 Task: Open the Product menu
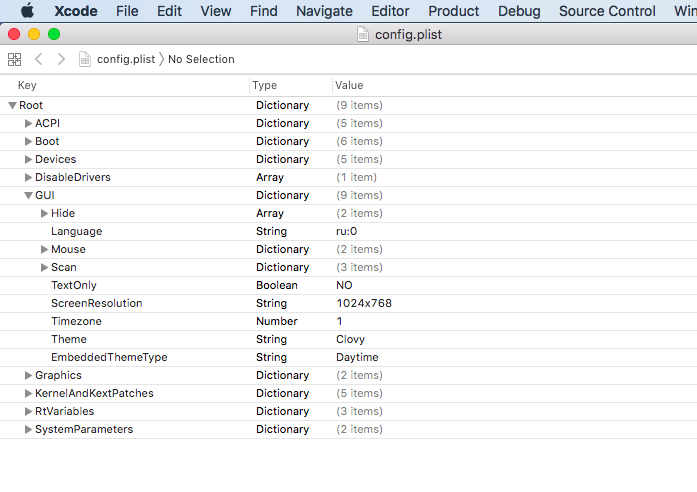454,11
